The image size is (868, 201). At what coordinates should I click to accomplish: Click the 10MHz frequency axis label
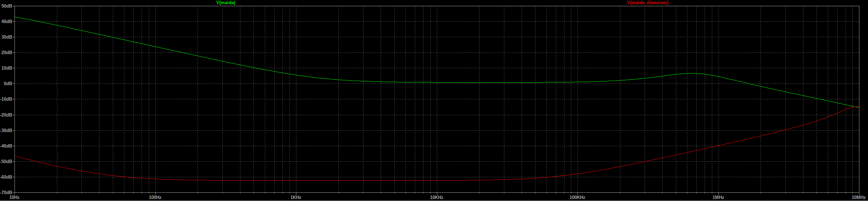pos(859,198)
